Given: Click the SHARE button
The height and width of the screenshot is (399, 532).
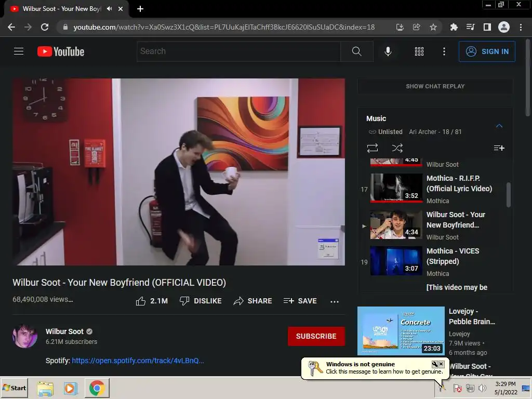Looking at the screenshot, I should pos(253,301).
